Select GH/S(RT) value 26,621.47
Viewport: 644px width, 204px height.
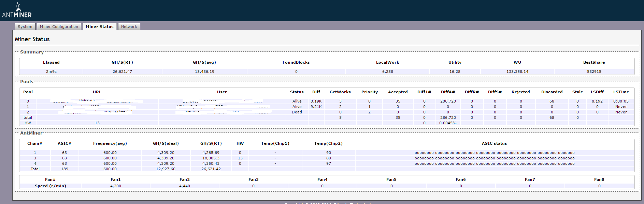(x=122, y=72)
